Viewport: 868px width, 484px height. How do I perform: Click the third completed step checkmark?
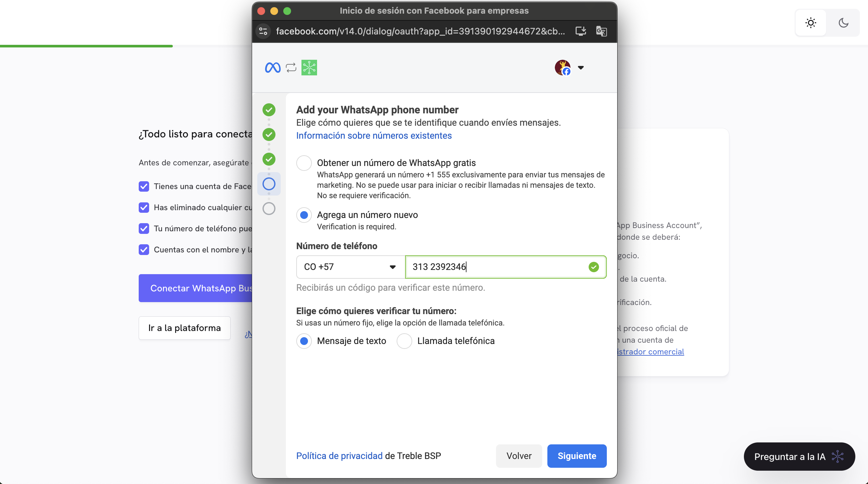pos(269,159)
